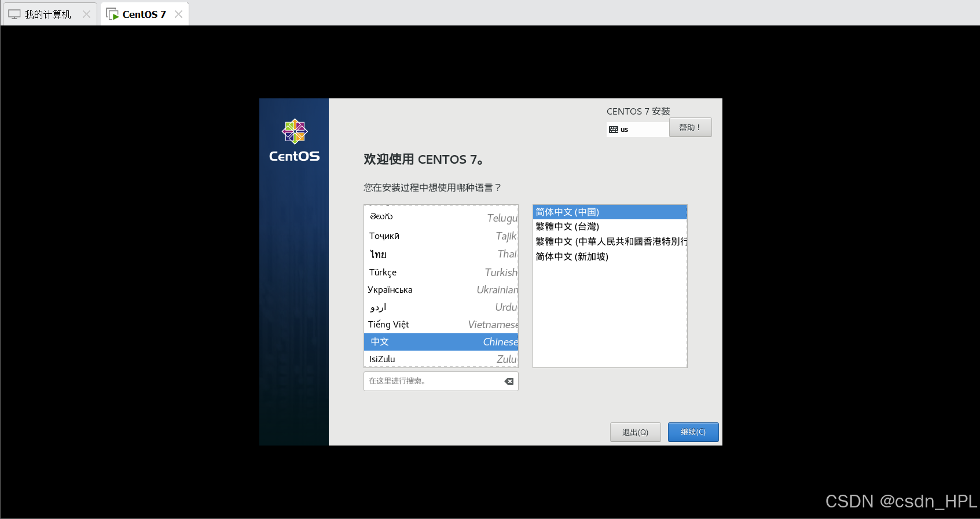Select Türkçe Turkish language row
Image resolution: width=980 pixels, height=519 pixels.
tap(441, 272)
